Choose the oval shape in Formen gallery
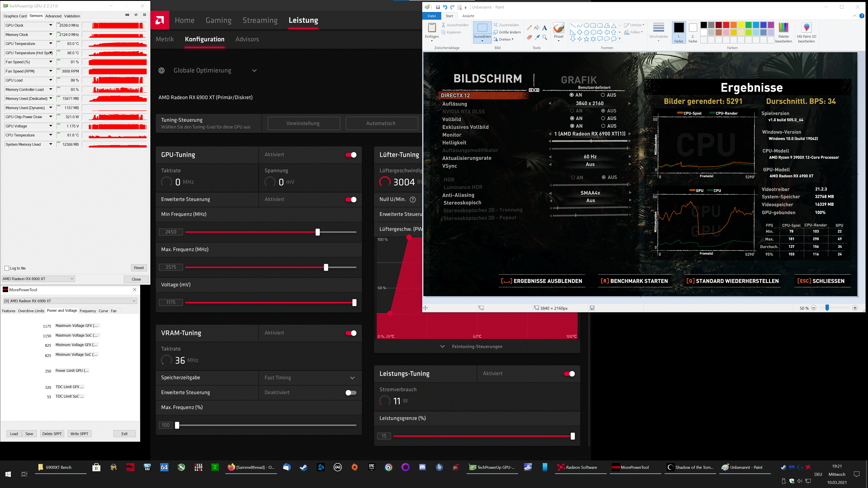The height and width of the screenshot is (488, 868). click(x=586, y=25)
